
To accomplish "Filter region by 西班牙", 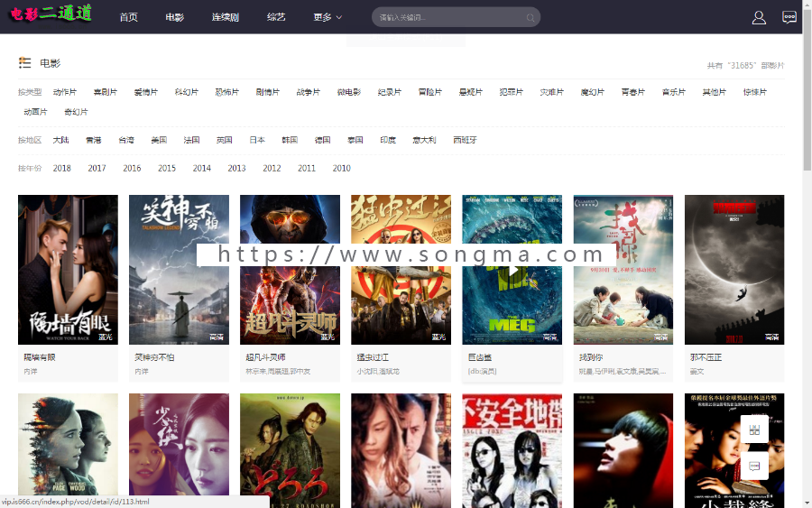I will [x=465, y=141].
